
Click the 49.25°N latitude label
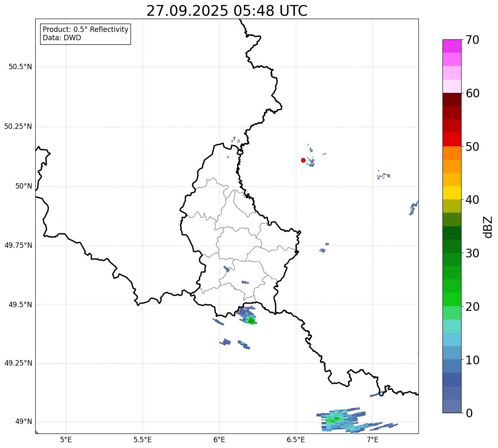click(x=18, y=363)
